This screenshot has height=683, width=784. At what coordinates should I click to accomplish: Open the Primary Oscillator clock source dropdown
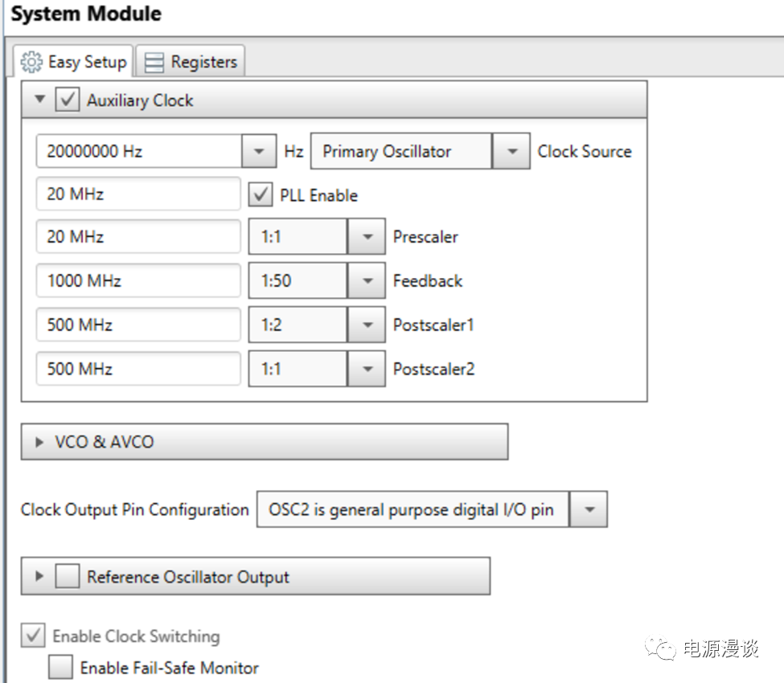(511, 151)
